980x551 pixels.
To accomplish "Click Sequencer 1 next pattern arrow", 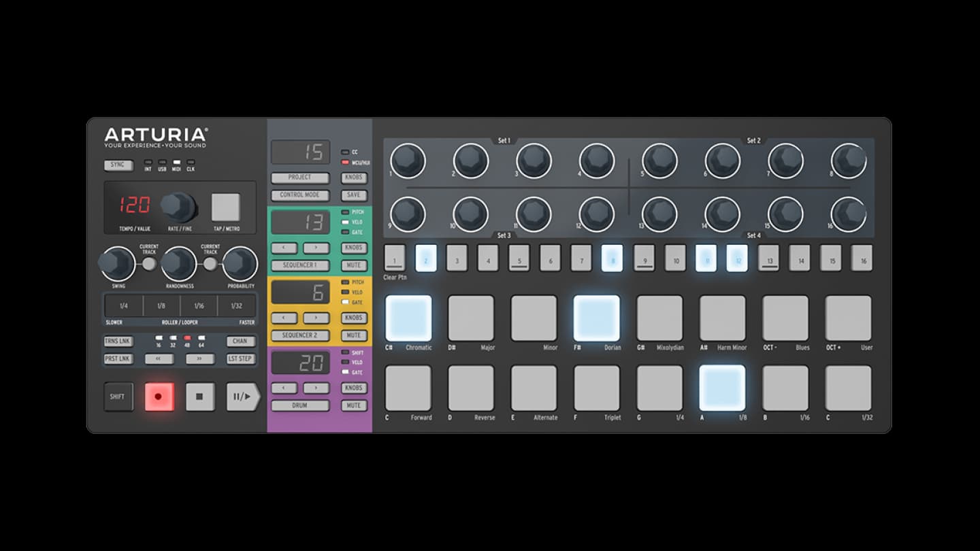I will pyautogui.click(x=316, y=248).
